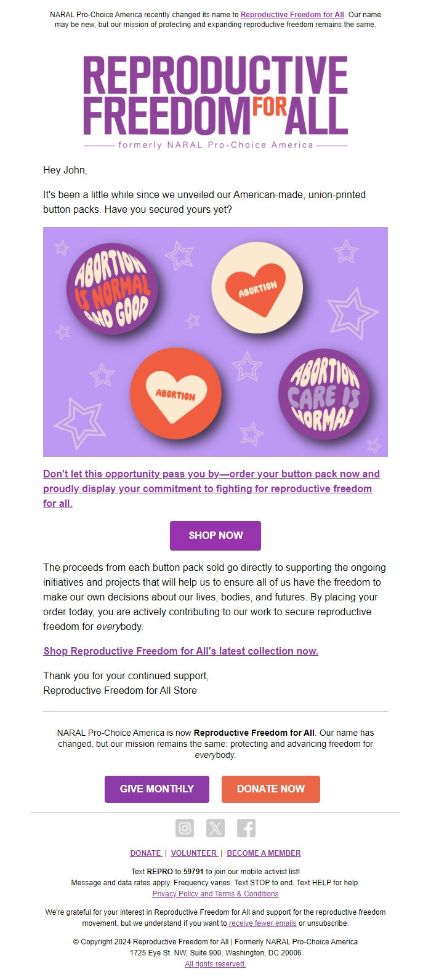Click the DONATE NOW button
This screenshot has height=980, width=431.
tap(271, 789)
